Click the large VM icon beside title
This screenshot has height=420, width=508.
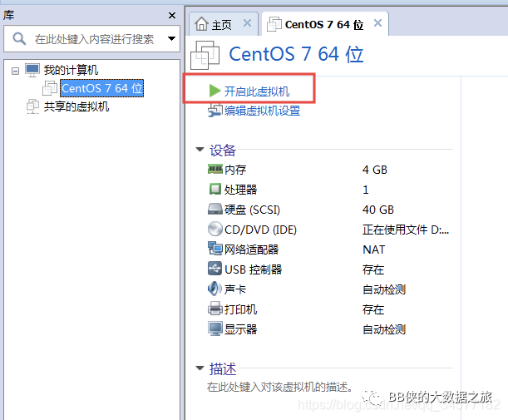[x=205, y=55]
